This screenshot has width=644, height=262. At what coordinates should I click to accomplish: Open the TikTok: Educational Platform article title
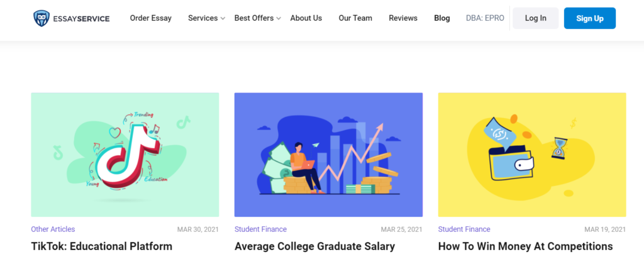pos(101,246)
